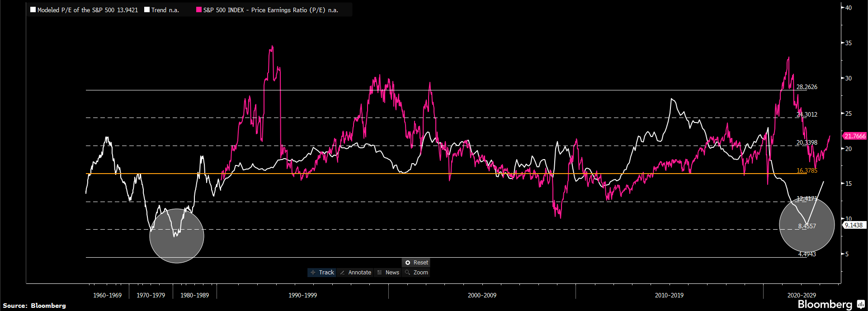Select the 2010-2019 decade label
The image size is (868, 311).
tap(669, 295)
